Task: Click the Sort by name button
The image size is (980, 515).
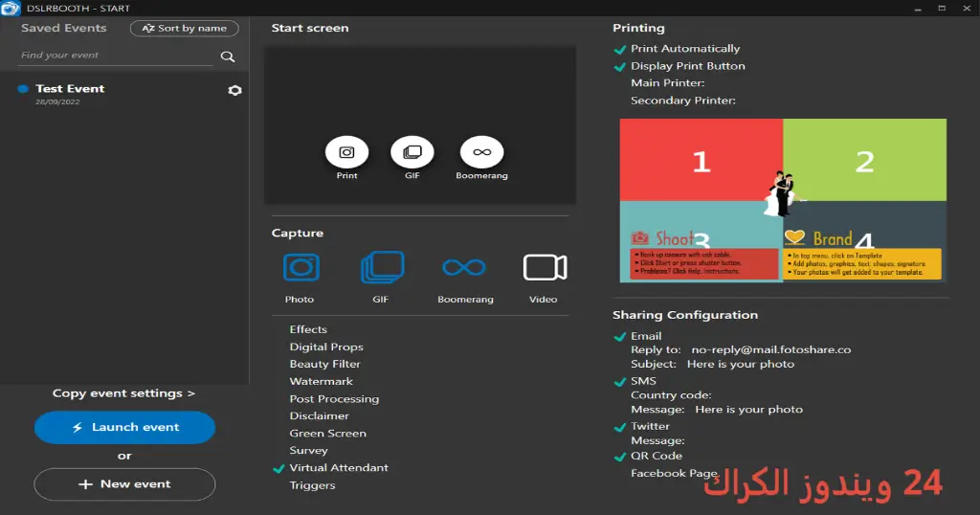Action: [x=185, y=28]
